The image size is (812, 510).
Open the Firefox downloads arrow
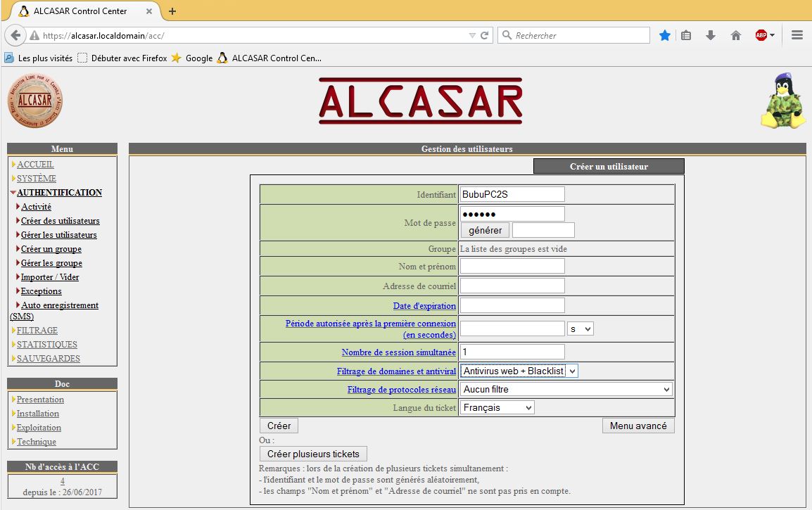pos(711,35)
